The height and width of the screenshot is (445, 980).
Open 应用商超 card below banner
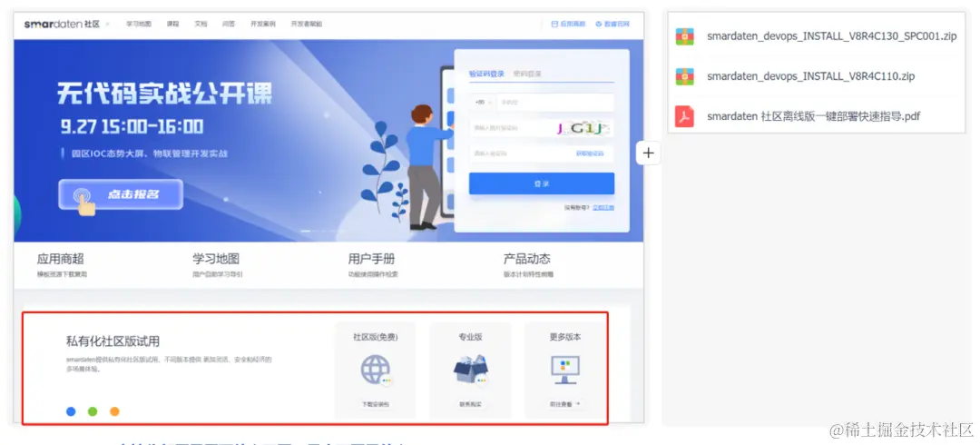coord(62,265)
